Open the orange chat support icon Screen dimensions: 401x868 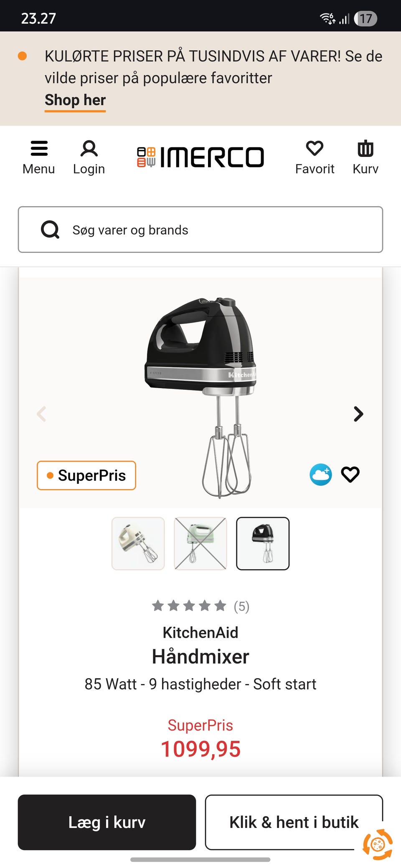point(378,845)
